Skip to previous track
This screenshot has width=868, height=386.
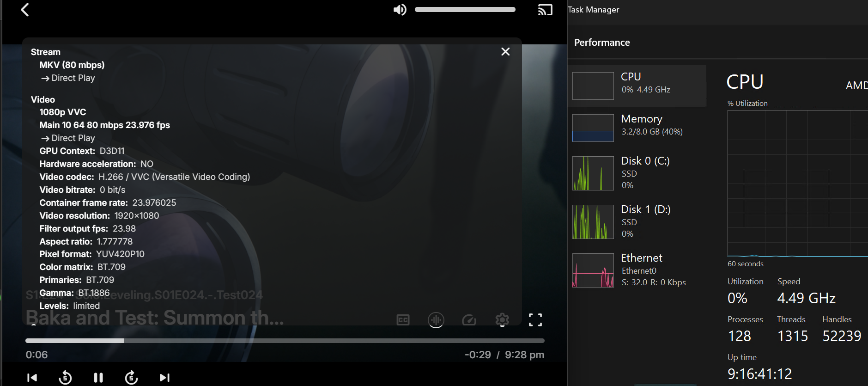click(x=32, y=378)
